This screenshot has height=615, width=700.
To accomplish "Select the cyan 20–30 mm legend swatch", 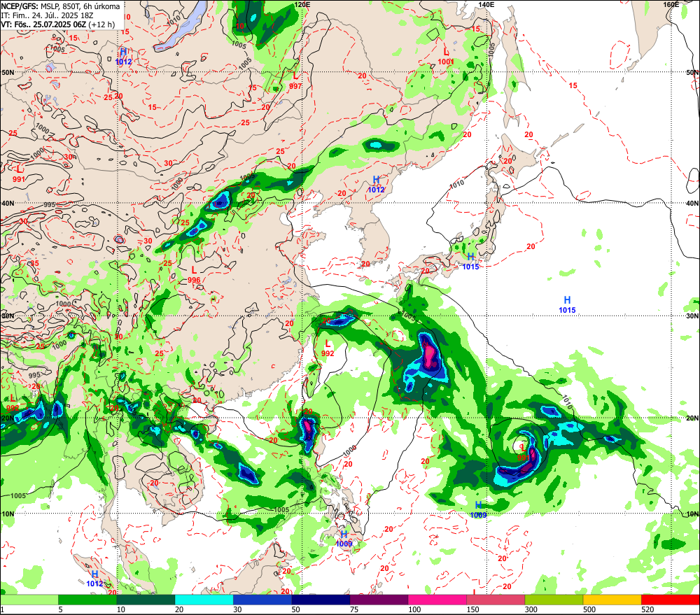I will click(204, 600).
